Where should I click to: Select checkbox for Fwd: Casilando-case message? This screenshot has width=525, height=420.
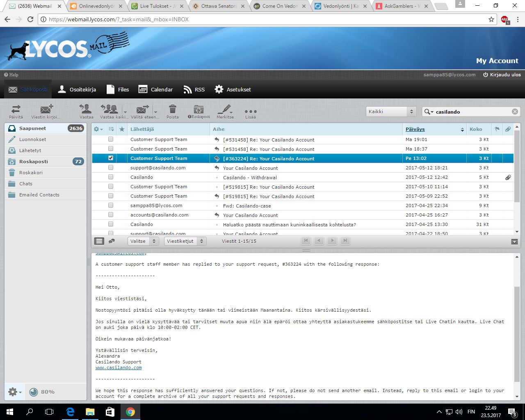111,205
